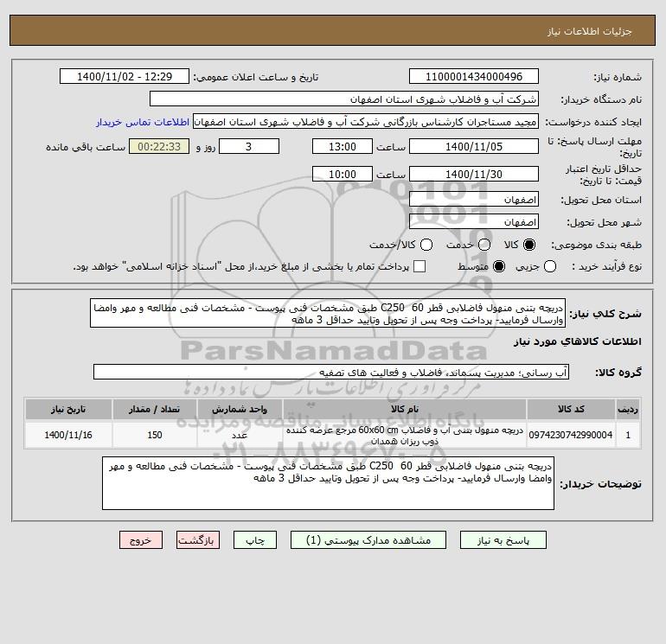The height and width of the screenshot is (644, 666).
Task: Open 'اطلاعات تماس خریدار' link
Action: [x=143, y=122]
